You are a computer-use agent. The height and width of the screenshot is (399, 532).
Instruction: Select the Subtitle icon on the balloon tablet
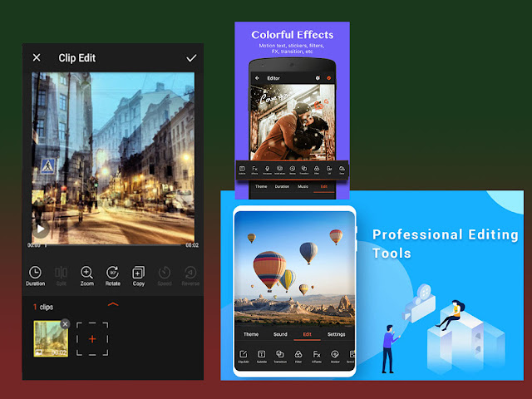pos(262,357)
